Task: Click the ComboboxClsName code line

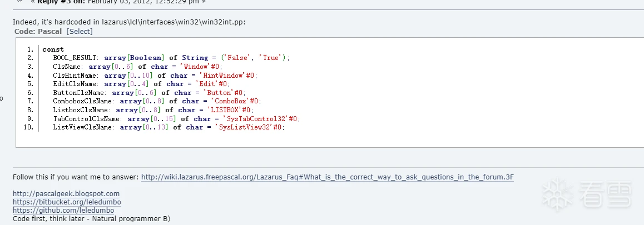Action: click(x=157, y=101)
